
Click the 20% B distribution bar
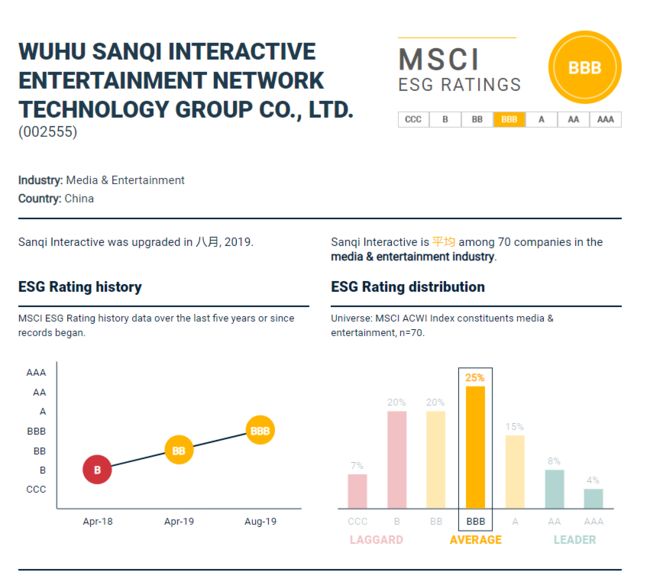pos(397,460)
